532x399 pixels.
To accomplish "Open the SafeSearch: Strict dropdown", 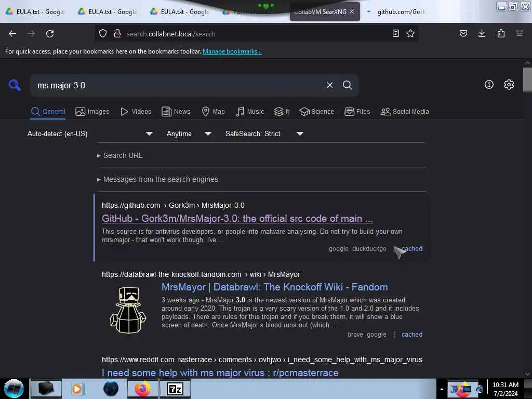I will (x=264, y=134).
